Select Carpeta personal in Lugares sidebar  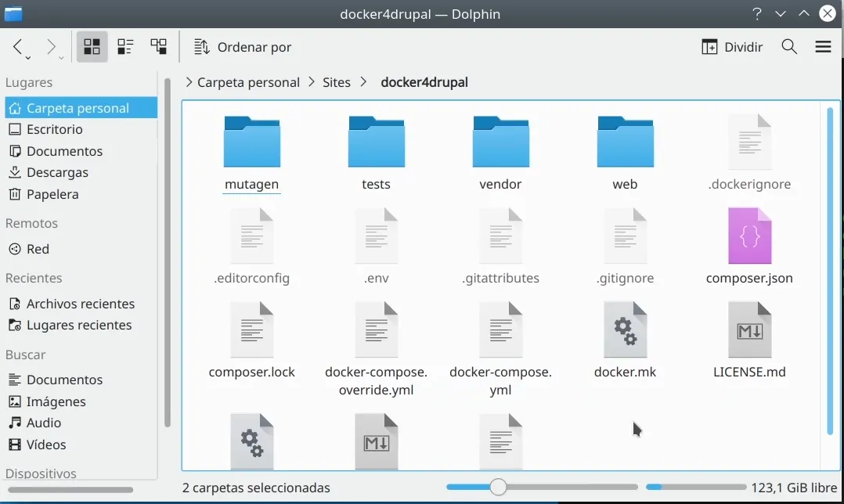tap(81, 108)
